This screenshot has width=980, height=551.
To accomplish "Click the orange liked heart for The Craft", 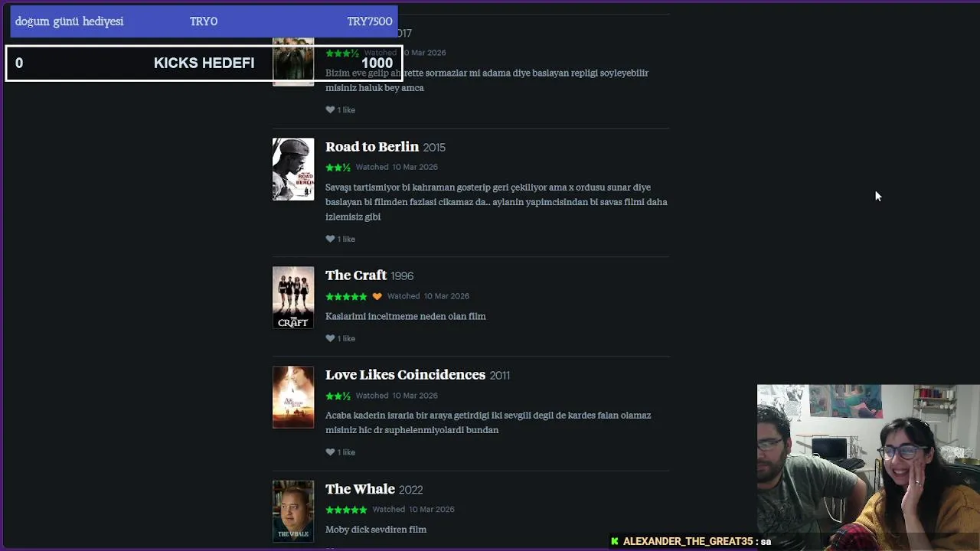I will coord(377,296).
